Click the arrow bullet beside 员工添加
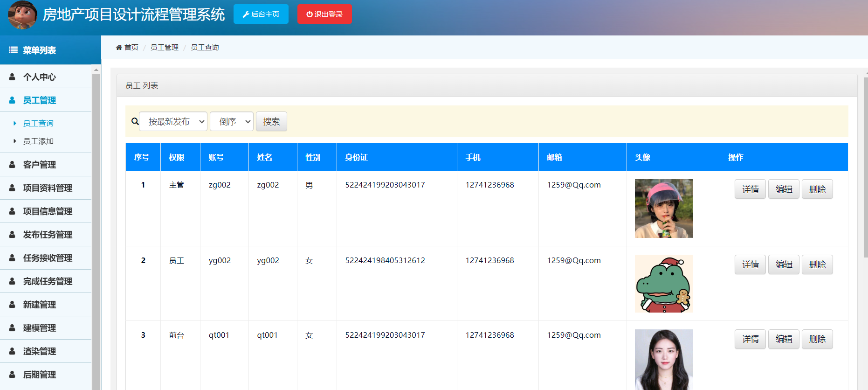This screenshot has height=390, width=868. 15,141
